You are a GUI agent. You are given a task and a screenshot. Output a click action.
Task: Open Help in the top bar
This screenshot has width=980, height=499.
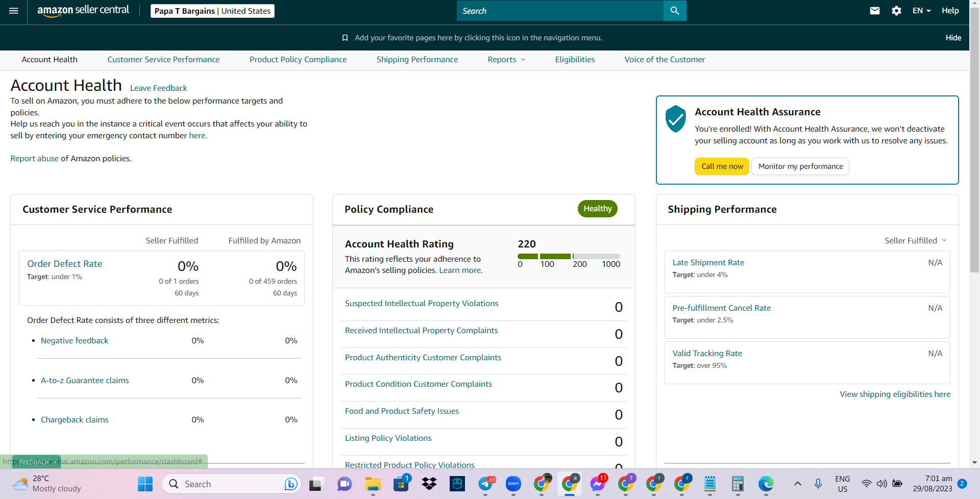pos(950,11)
